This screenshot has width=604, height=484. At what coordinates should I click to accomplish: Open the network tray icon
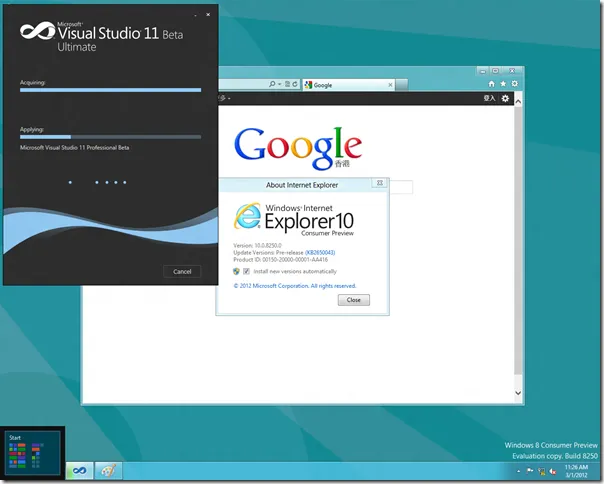click(542, 471)
